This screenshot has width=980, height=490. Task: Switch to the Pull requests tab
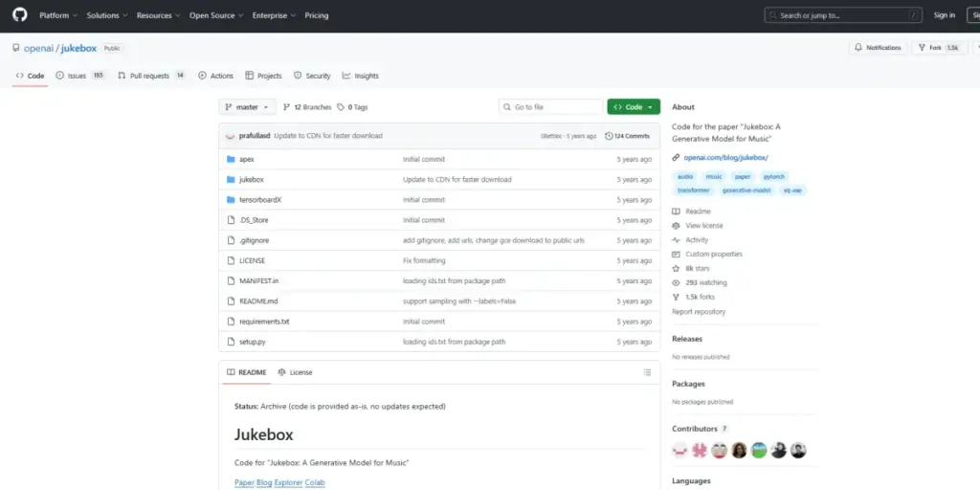tap(152, 76)
